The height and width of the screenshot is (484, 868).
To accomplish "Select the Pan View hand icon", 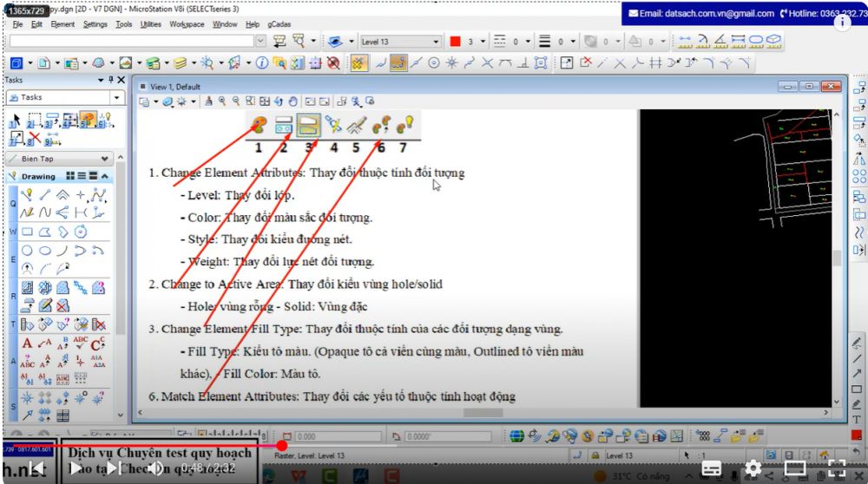I will point(293,101).
